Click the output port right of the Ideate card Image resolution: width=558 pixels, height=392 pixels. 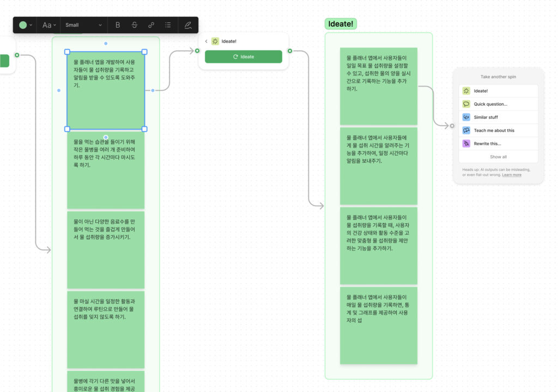(x=290, y=51)
